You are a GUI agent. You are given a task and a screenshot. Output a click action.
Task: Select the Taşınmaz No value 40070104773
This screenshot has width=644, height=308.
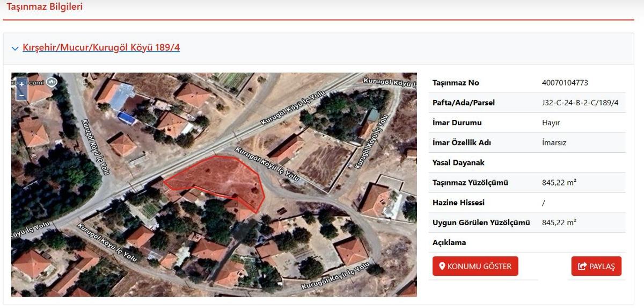click(x=565, y=83)
